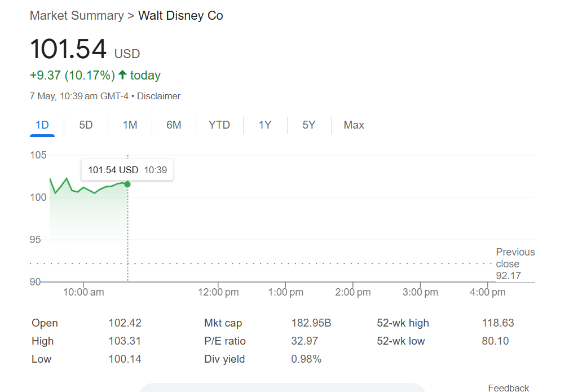Click the 101.54 USD 10:39 tooltip

click(127, 170)
